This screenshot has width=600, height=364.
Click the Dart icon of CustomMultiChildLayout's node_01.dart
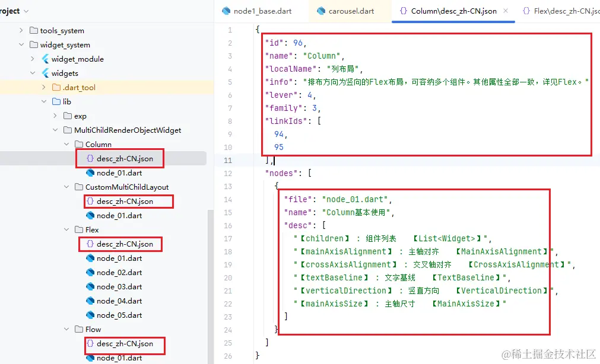[x=90, y=216]
